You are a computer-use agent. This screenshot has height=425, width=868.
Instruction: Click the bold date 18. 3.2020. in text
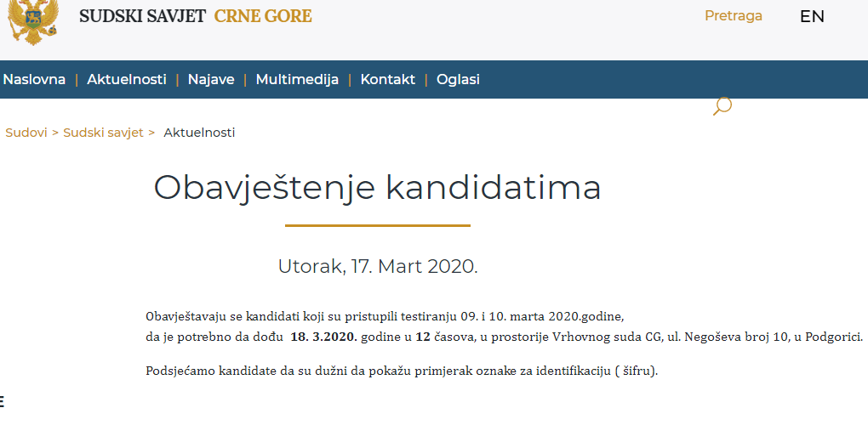tap(324, 337)
